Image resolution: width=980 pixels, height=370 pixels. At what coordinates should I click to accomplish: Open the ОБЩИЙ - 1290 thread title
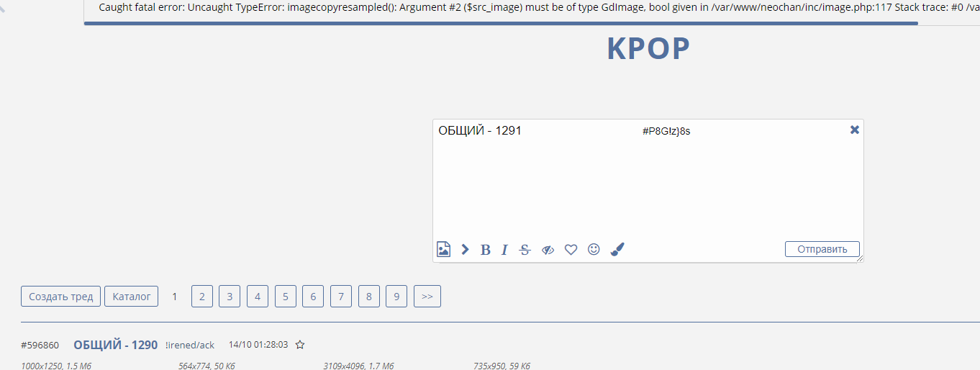coord(115,345)
